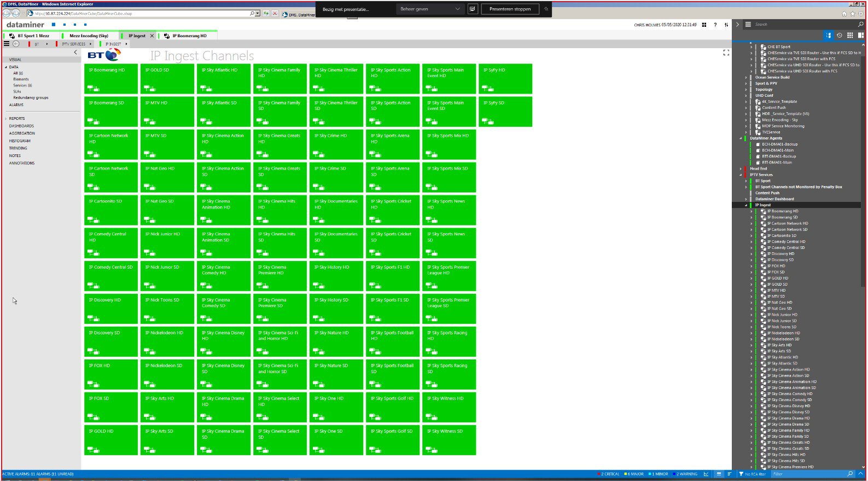Toggle full screen for the IP Ingest view

pos(726,53)
